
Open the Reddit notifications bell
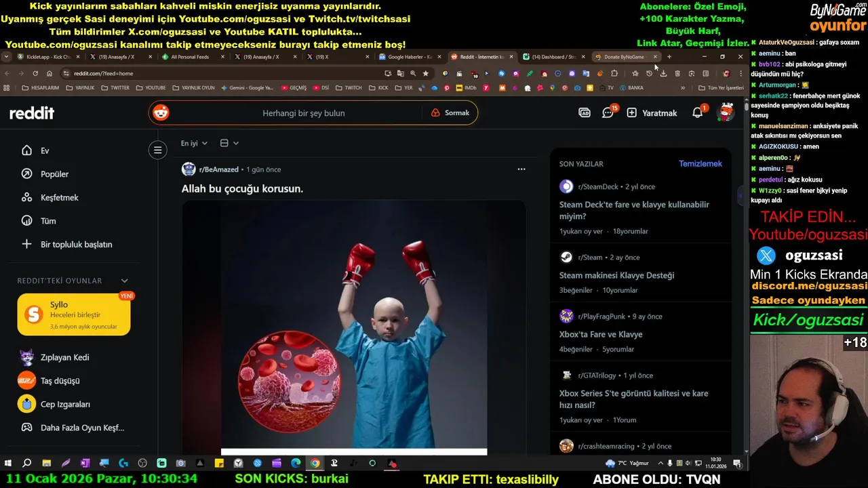(698, 113)
